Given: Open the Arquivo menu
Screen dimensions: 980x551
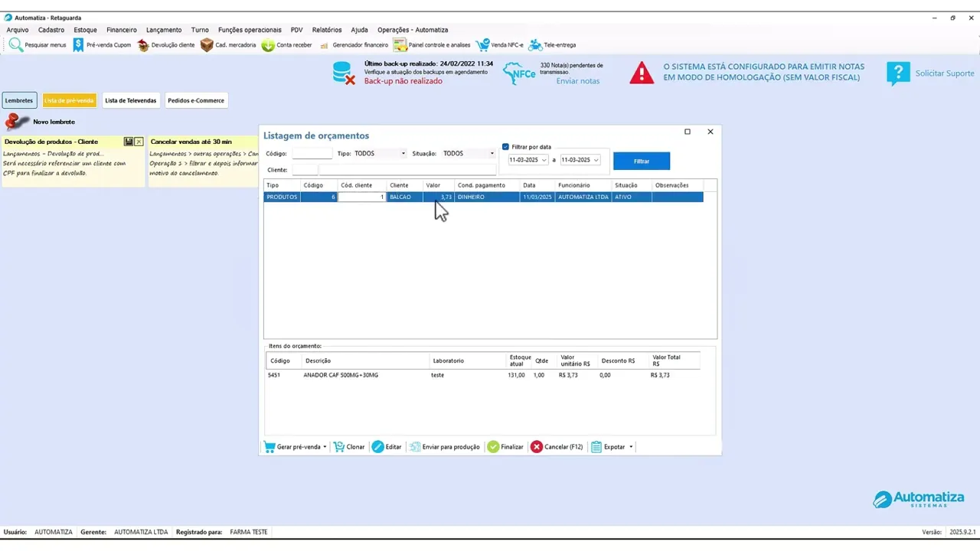Looking at the screenshot, I should (x=18, y=30).
